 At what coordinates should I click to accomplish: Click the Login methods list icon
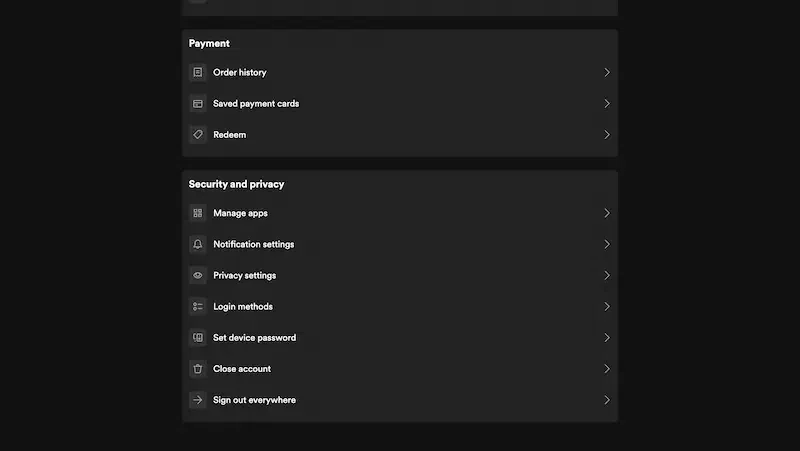pos(198,306)
